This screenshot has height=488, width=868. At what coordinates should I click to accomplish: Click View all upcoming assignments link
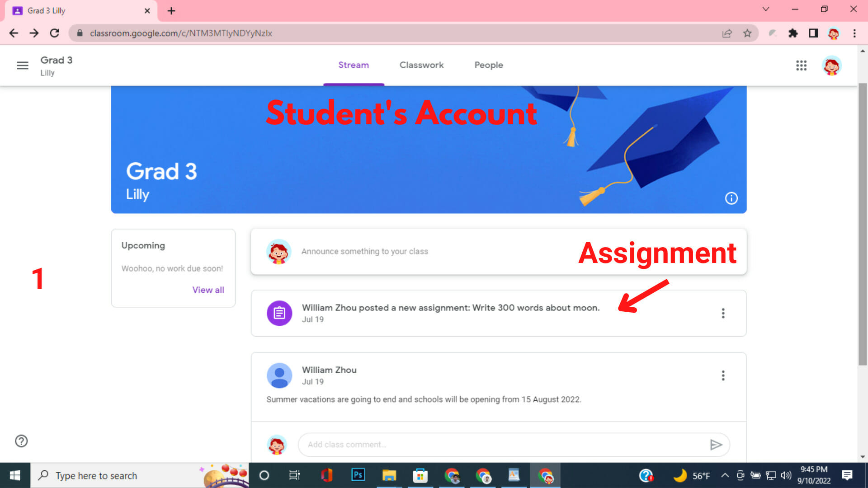point(208,290)
